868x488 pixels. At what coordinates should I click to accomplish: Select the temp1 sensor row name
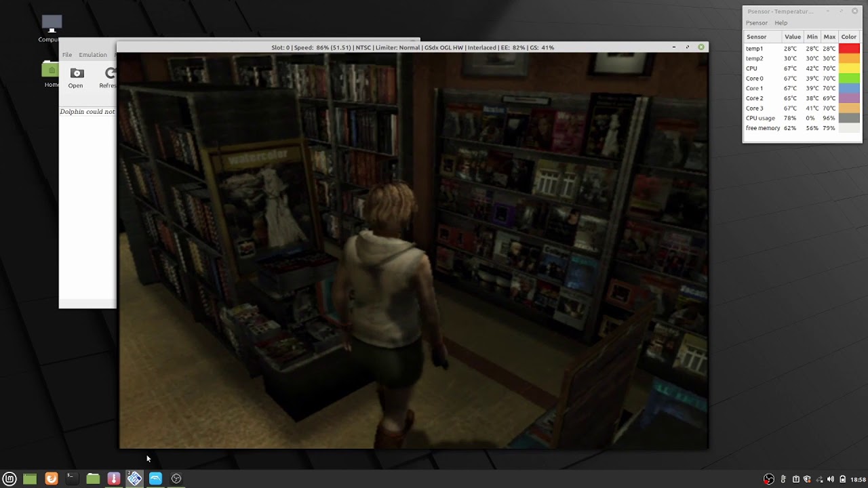coord(754,49)
